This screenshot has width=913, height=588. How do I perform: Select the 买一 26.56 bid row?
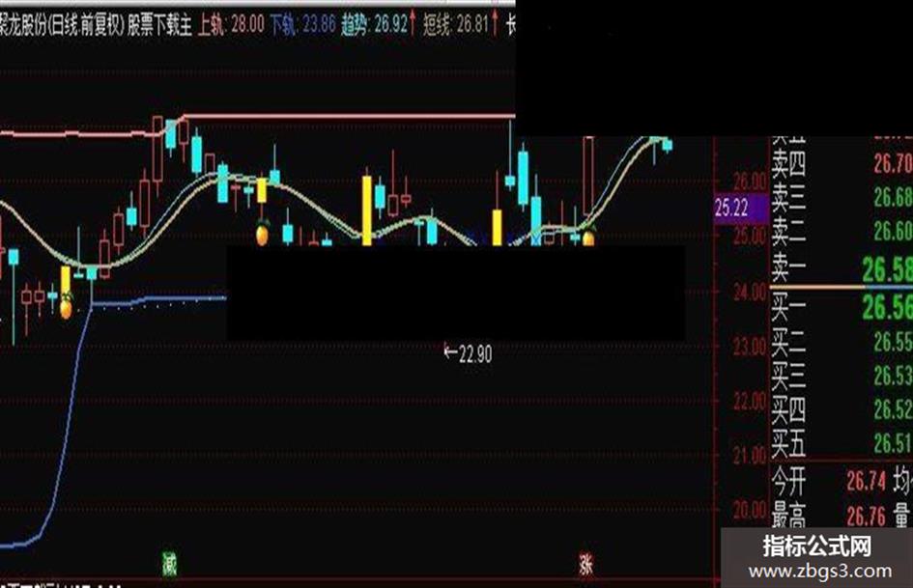pos(842,306)
